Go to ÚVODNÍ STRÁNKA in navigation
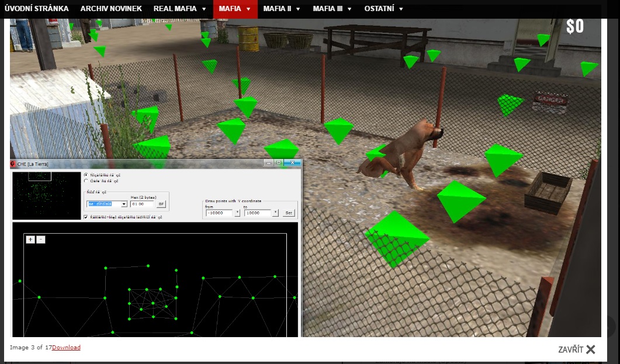Image resolution: width=620 pixels, height=364 pixels. tap(36, 9)
